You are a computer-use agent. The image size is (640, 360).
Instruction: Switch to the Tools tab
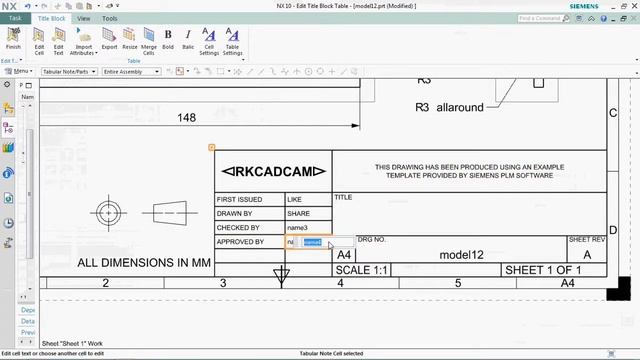pos(109,18)
